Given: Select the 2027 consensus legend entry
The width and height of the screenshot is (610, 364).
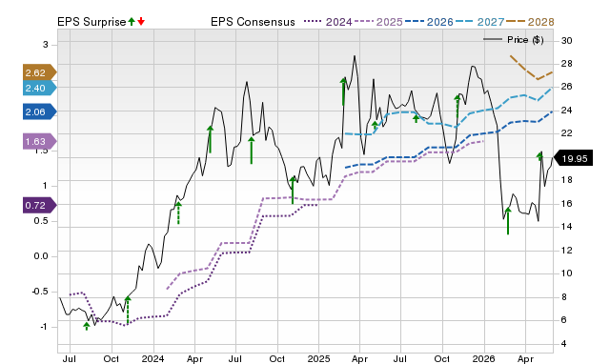Looking at the screenshot, I should click(x=479, y=22).
